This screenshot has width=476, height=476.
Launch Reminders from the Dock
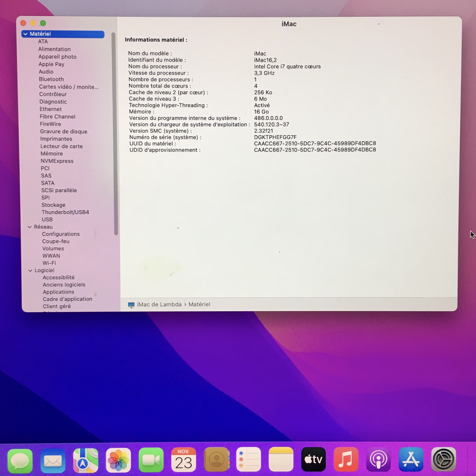coord(249,459)
